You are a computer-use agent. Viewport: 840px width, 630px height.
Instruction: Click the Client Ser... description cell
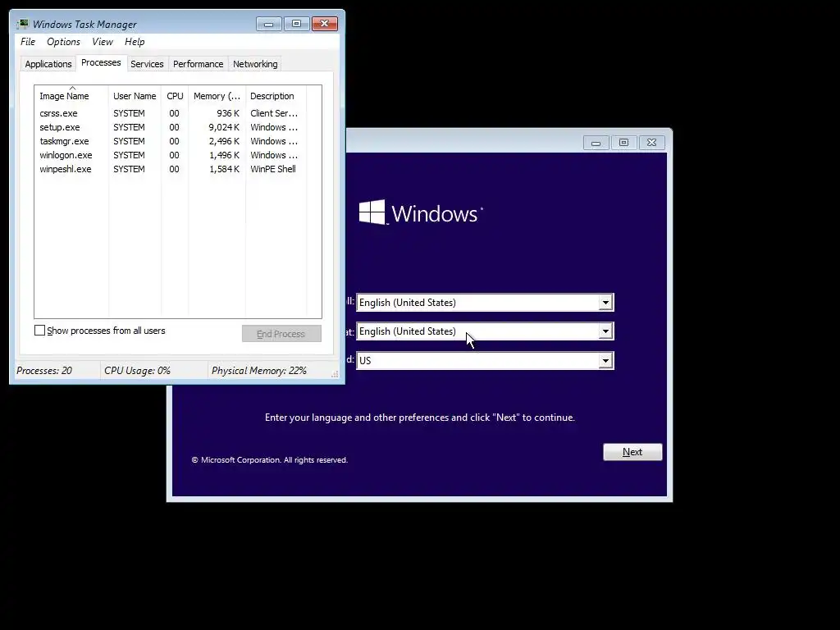[x=274, y=113]
